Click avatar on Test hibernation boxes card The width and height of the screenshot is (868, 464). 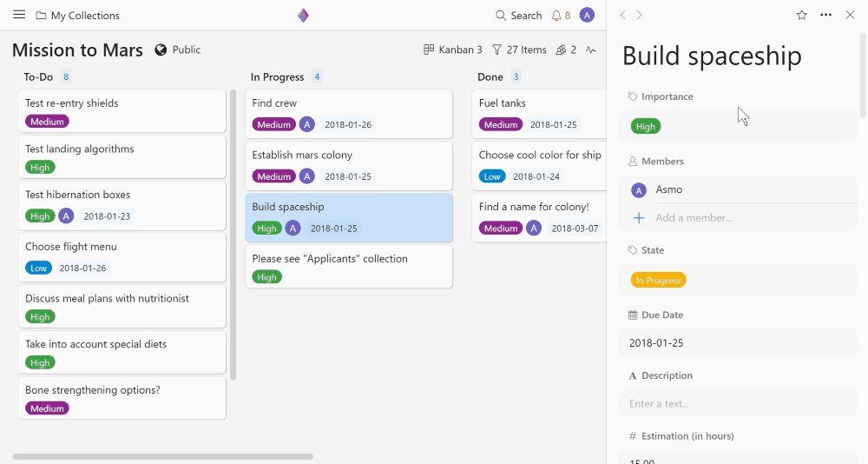[x=66, y=215]
